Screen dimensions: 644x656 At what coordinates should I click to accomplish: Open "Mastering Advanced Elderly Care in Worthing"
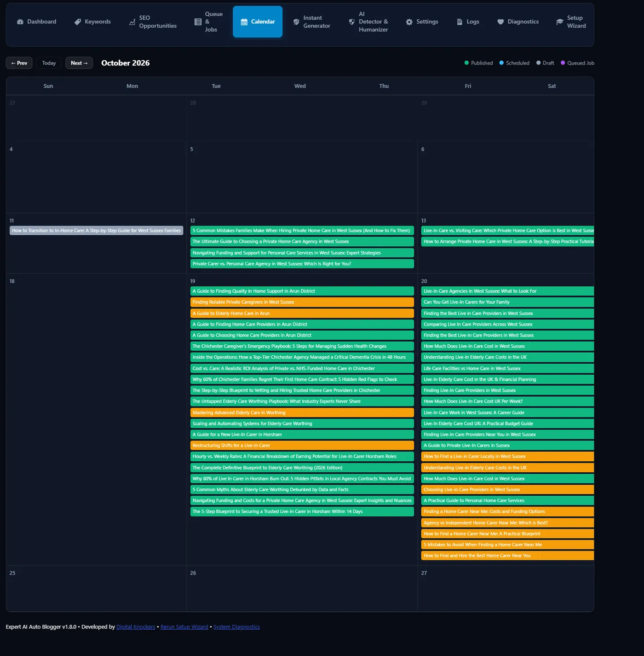302,412
